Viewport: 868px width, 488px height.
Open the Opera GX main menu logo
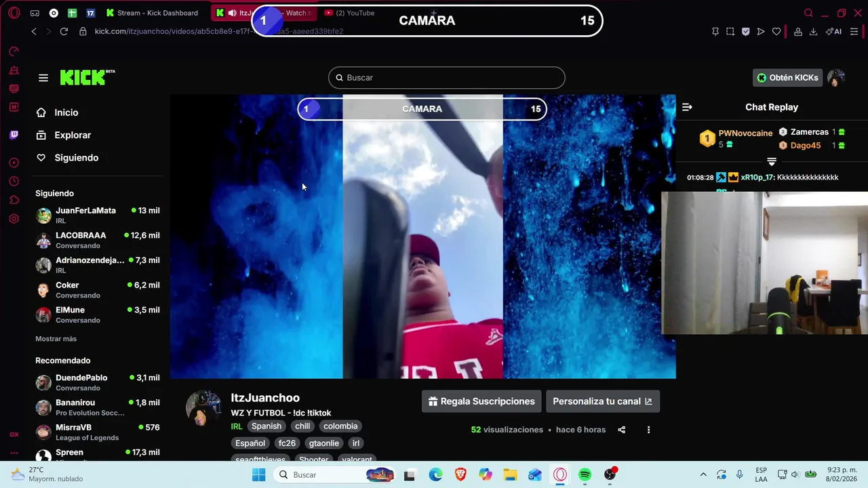[x=14, y=13]
